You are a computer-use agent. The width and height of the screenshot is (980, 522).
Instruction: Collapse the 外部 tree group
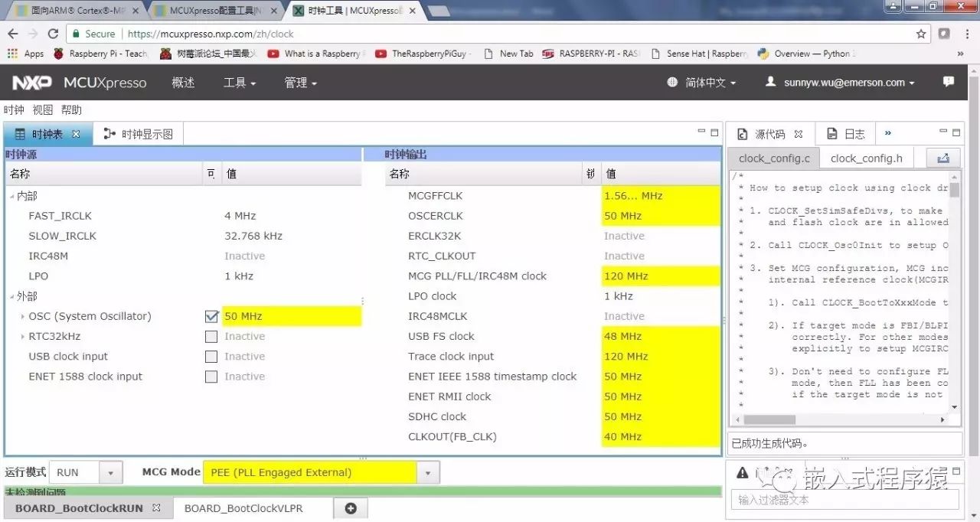pos(11,296)
